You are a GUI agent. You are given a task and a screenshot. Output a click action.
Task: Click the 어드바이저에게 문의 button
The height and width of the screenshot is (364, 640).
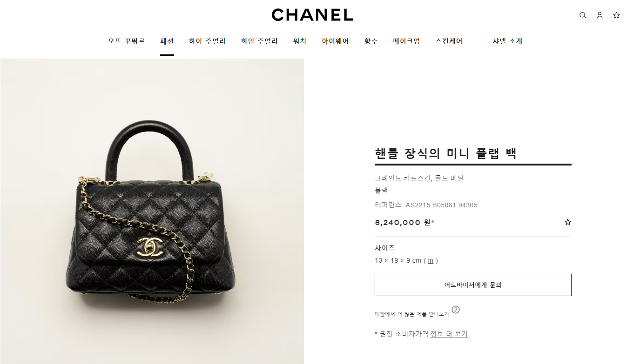473,285
